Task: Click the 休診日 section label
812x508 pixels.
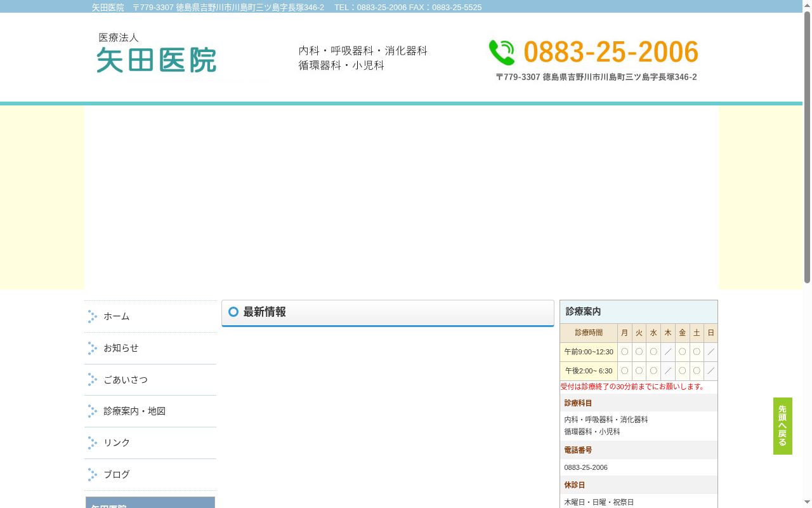Action: [x=575, y=485]
